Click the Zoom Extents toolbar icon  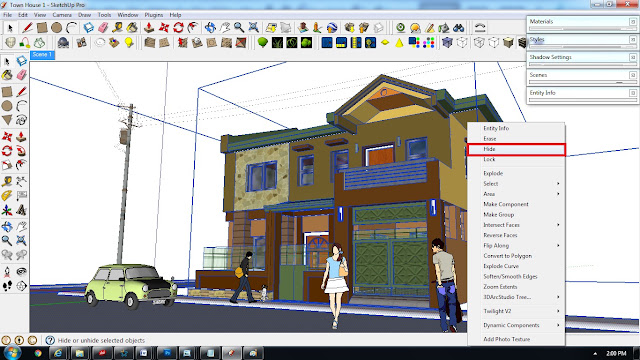tap(253, 27)
